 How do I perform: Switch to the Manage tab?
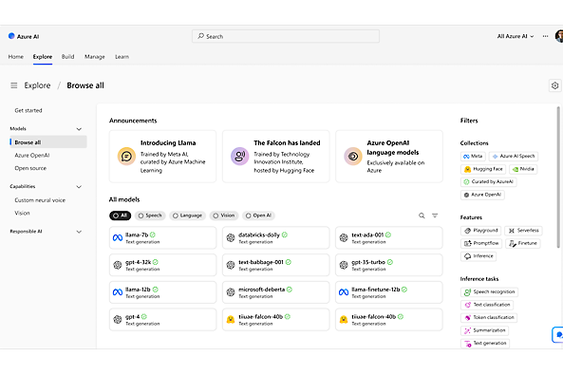point(95,57)
